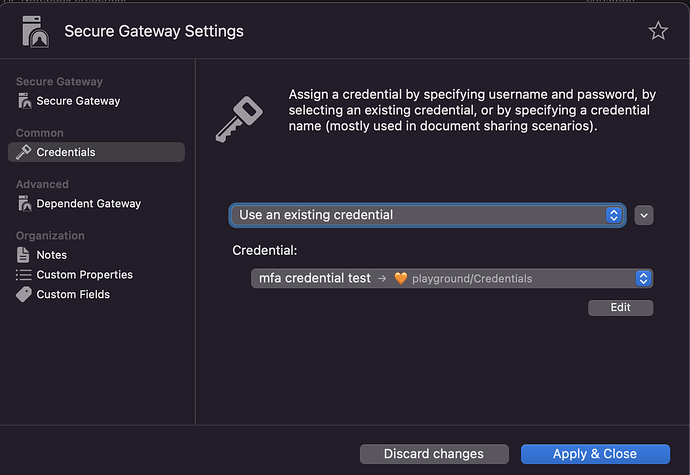Open the "mfa credential test" credential dropdown

pyautogui.click(x=451, y=279)
